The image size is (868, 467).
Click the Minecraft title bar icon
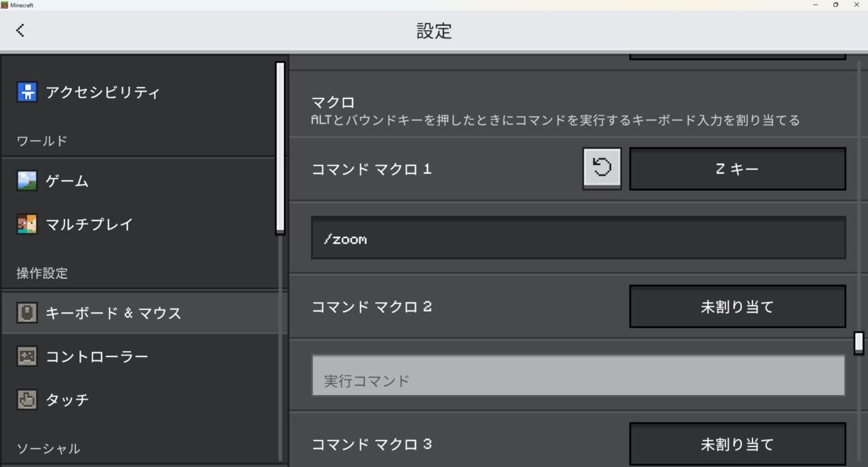coord(5,5)
